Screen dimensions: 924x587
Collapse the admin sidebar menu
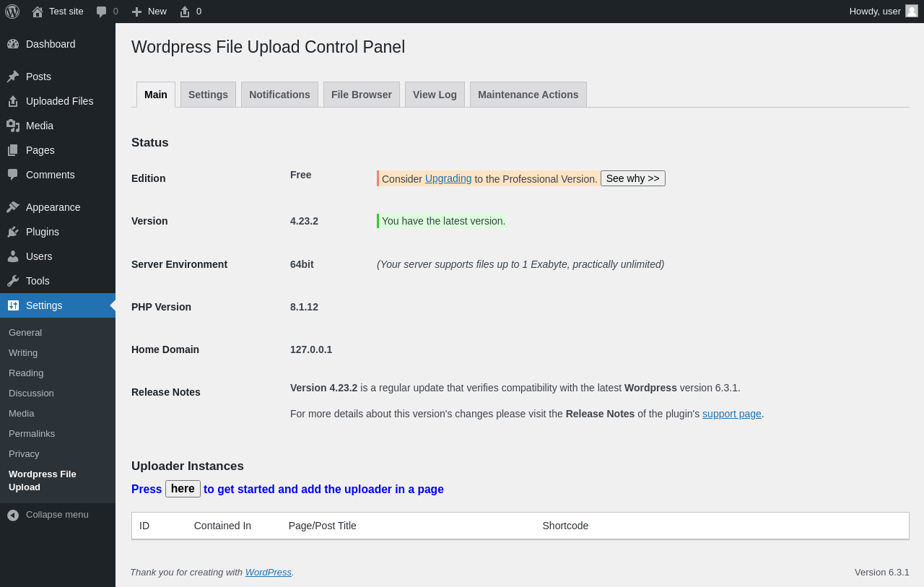point(48,515)
